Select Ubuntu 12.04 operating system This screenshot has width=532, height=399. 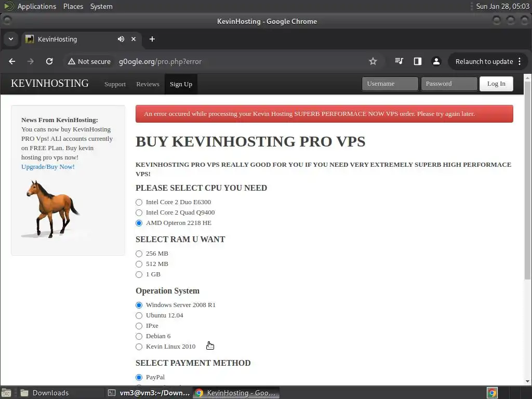[x=139, y=315]
